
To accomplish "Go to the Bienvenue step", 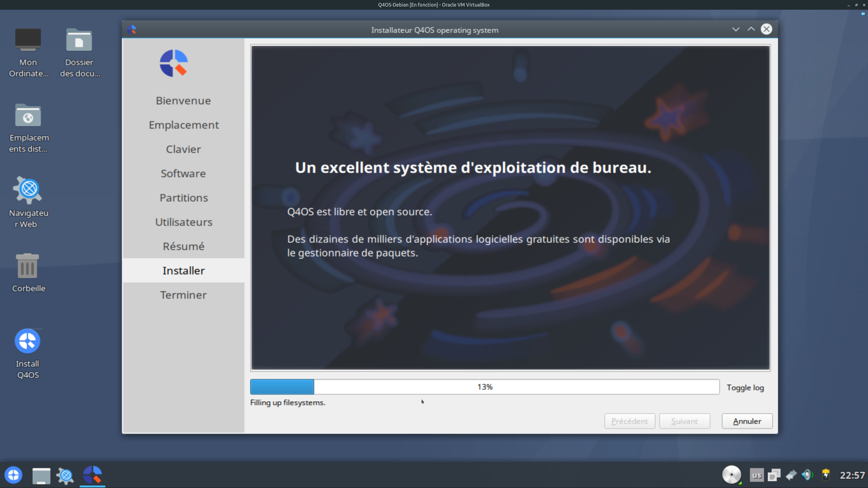I will 183,101.
